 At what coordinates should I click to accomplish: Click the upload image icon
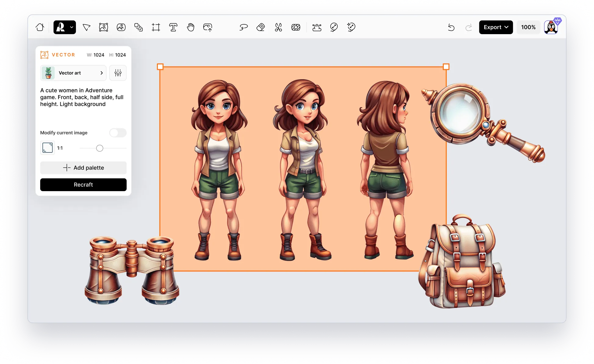[x=208, y=27]
